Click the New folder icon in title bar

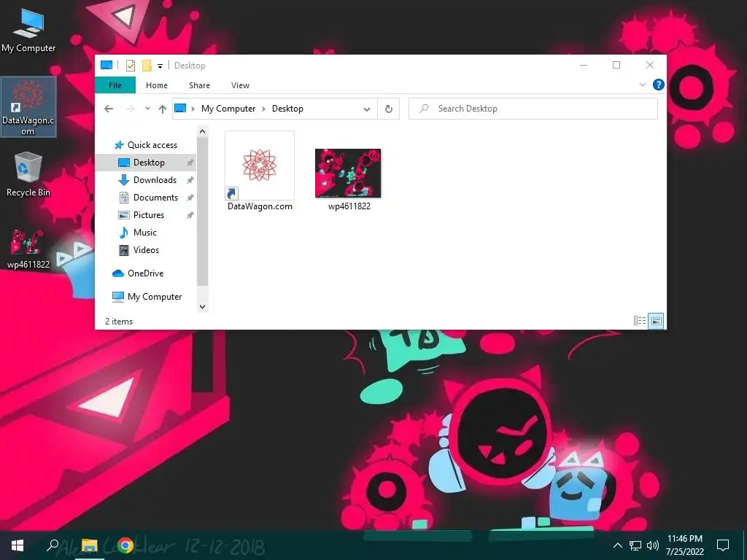point(147,65)
